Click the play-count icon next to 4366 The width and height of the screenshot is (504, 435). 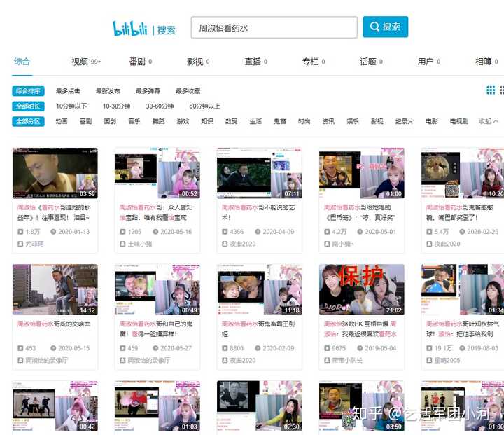click(x=225, y=232)
